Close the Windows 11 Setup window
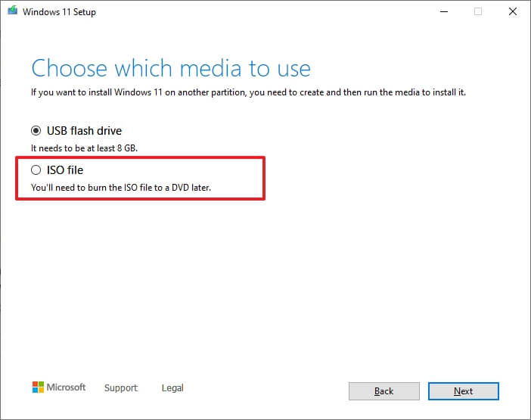531x420 pixels. tap(512, 11)
